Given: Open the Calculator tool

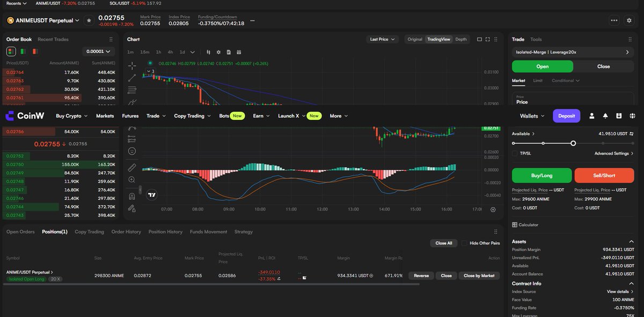Looking at the screenshot, I should (525, 225).
